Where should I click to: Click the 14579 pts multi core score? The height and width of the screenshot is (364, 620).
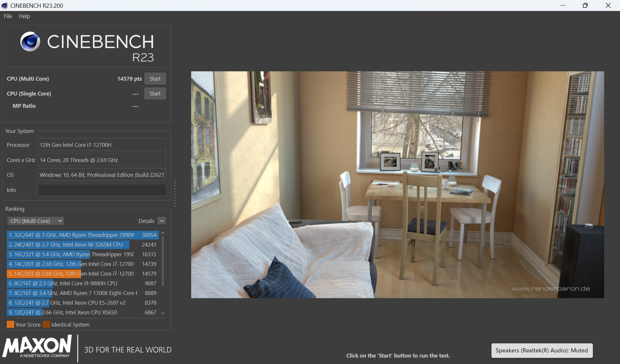129,79
